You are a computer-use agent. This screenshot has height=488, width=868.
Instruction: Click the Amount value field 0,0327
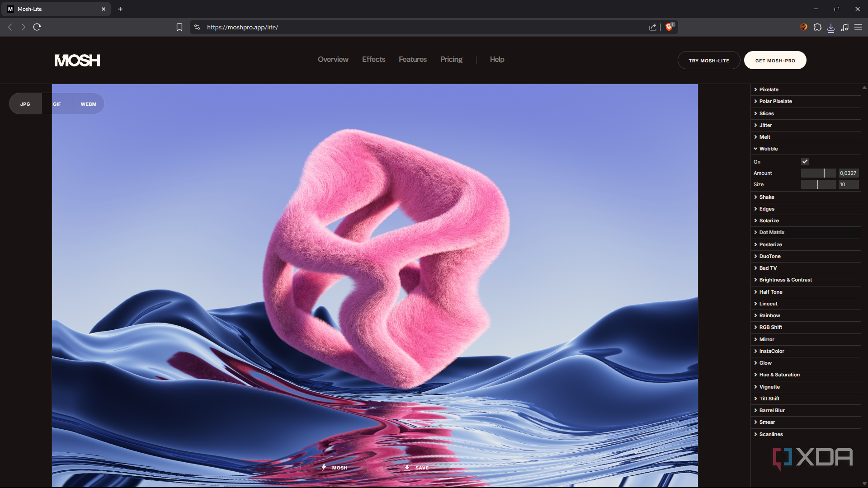tap(849, 173)
